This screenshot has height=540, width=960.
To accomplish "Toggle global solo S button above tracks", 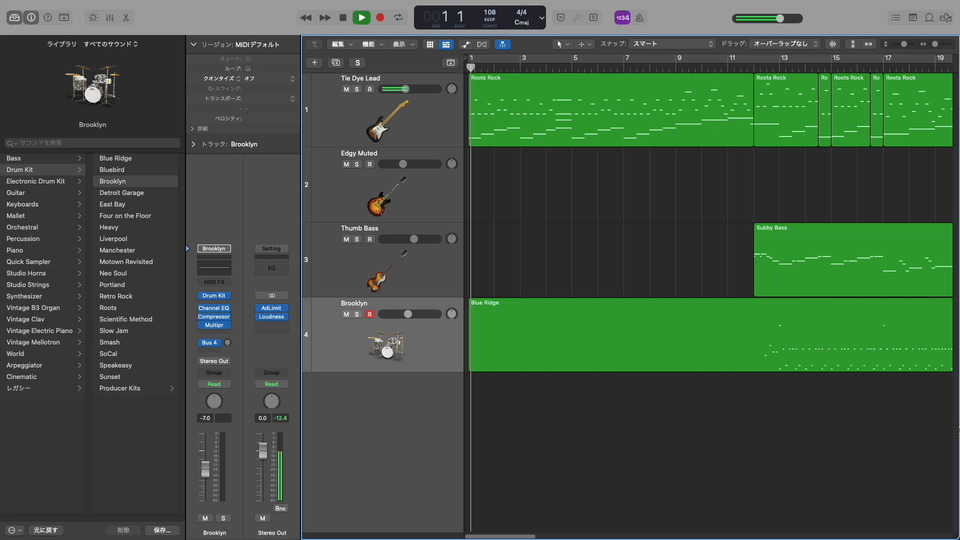I will pyautogui.click(x=358, y=62).
